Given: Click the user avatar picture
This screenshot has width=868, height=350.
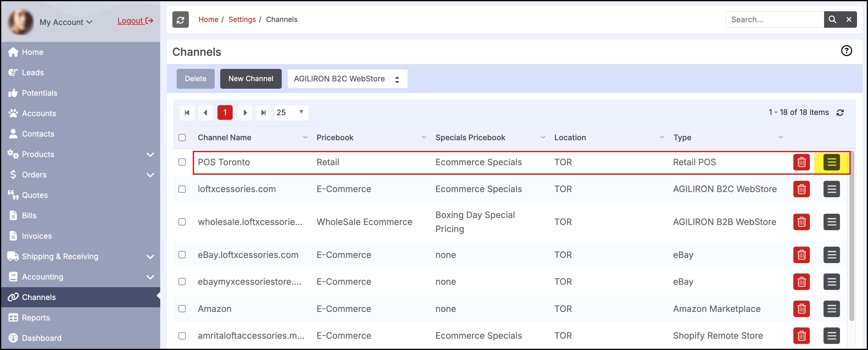Looking at the screenshot, I should click(20, 22).
